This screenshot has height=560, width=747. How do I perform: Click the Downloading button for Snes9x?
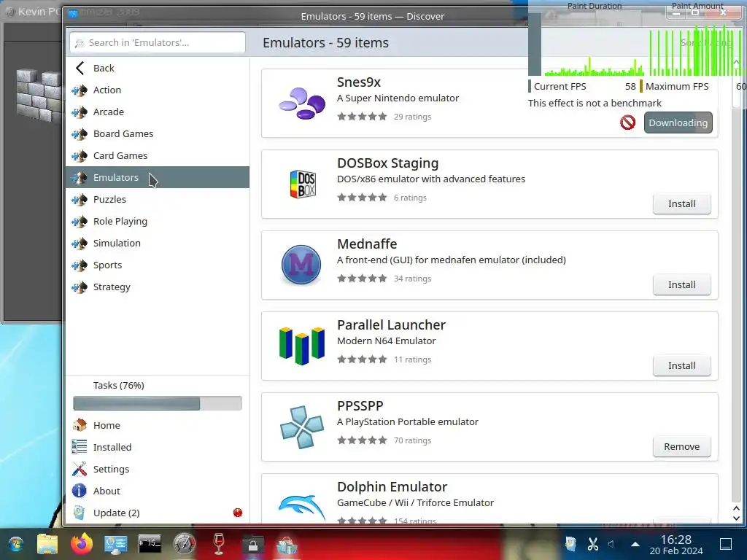coord(678,122)
